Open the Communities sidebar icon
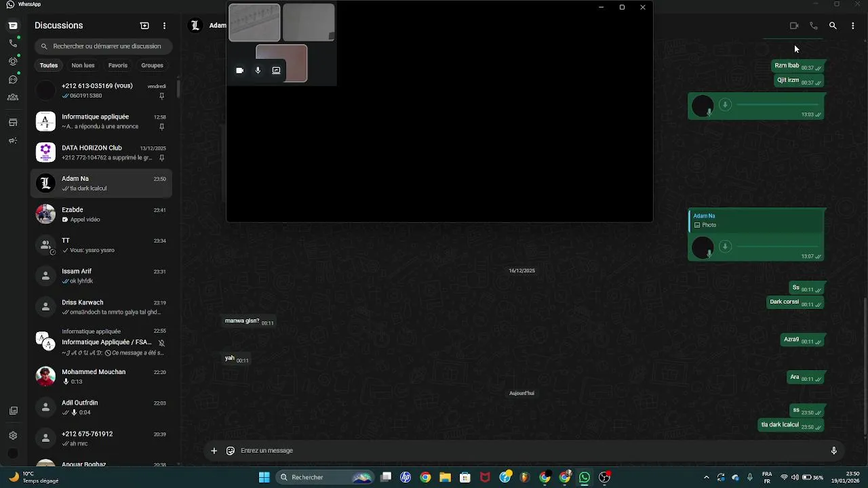Viewport: 868px width, 488px height. [x=13, y=97]
